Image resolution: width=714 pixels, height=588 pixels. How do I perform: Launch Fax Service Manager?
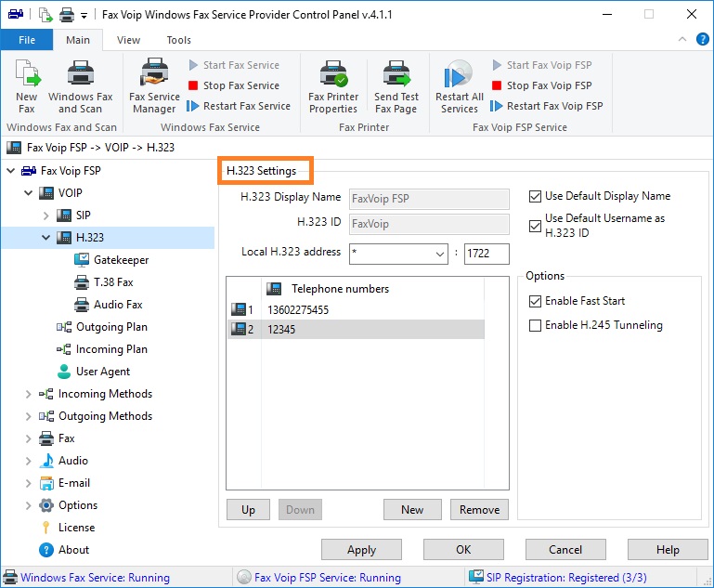(x=154, y=85)
